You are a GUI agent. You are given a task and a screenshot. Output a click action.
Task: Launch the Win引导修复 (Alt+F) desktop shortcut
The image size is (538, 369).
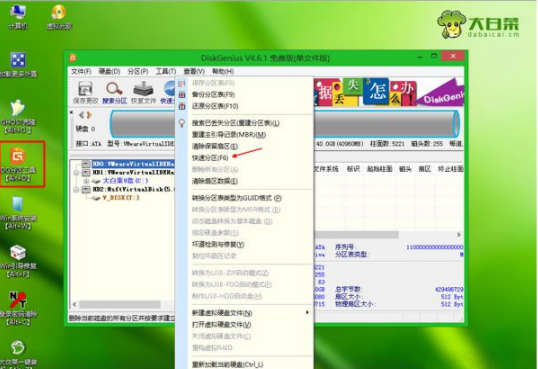click(x=18, y=261)
